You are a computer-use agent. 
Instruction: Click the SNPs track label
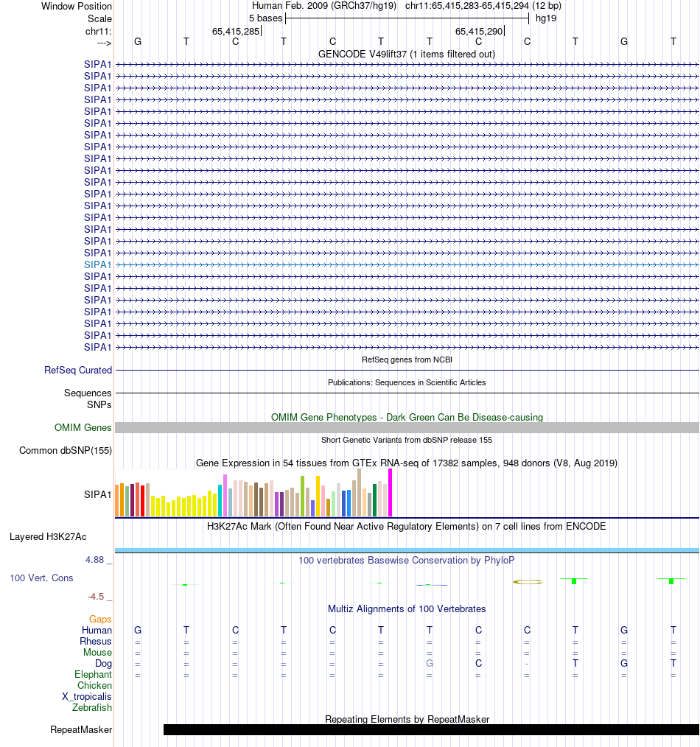tap(99, 404)
